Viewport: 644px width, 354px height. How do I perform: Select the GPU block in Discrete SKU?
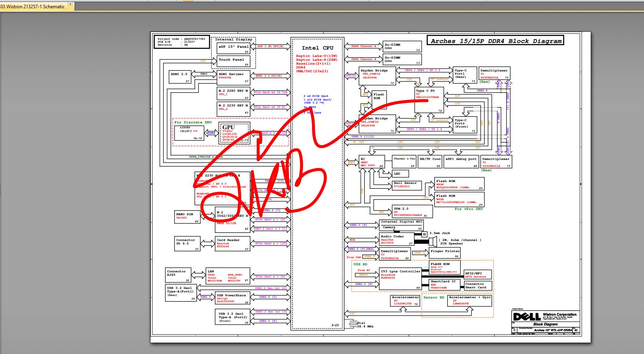[x=234, y=133]
